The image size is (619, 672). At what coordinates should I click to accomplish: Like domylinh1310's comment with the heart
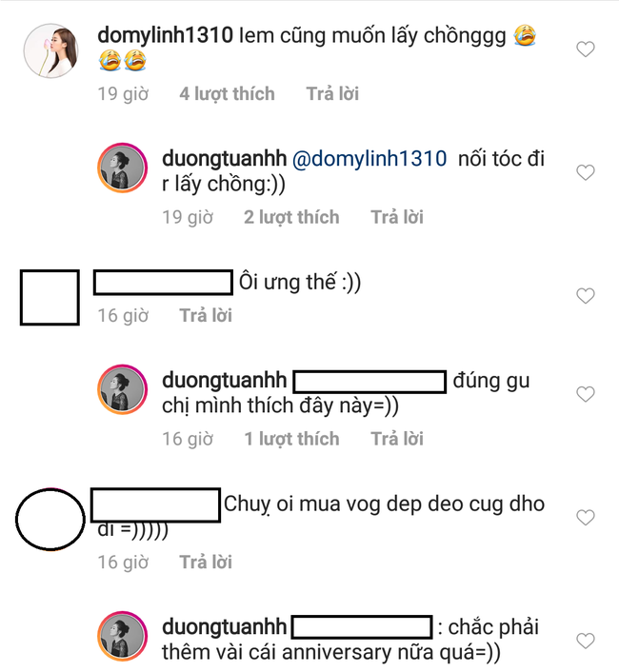586,49
